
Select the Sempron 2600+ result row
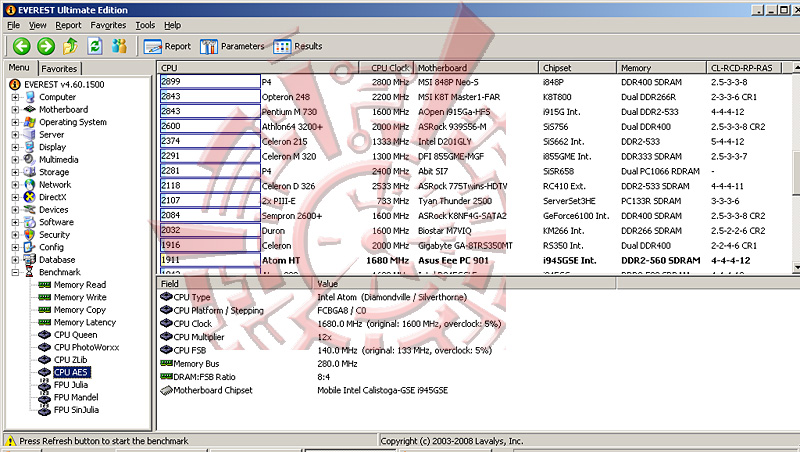tap(476, 216)
